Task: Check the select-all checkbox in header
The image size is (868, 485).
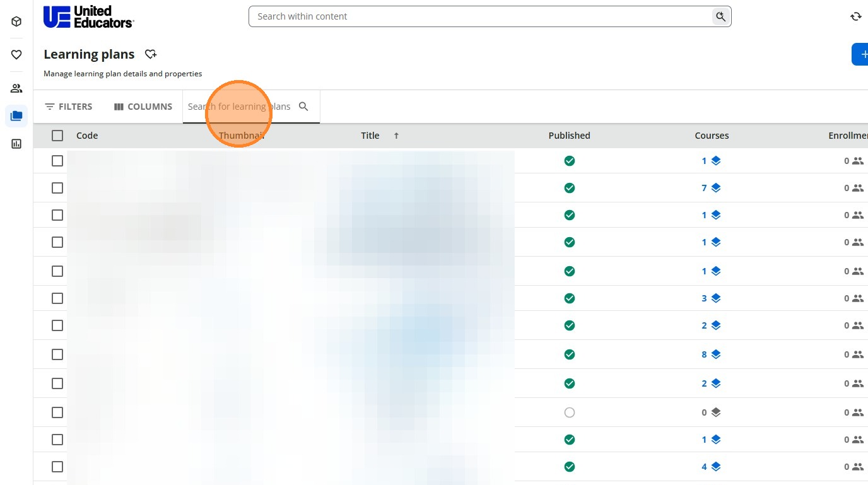Action: point(57,136)
